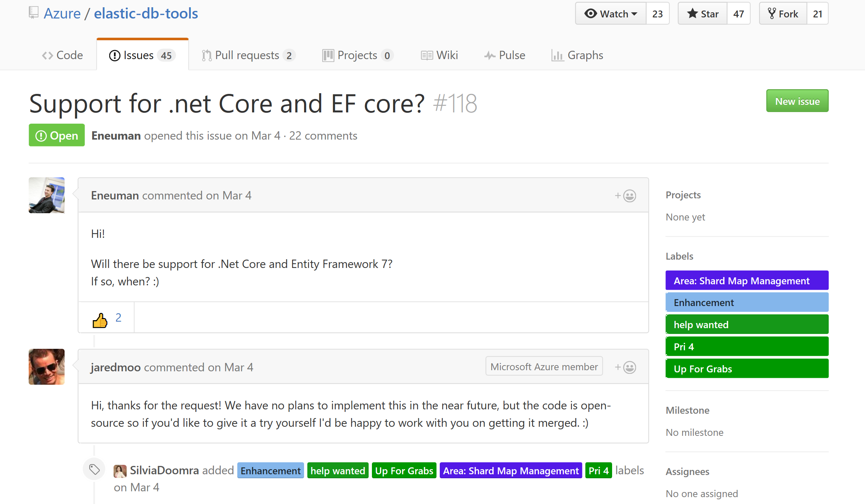Click the Enhancement label in the timeline event
865x504 pixels.
tap(271, 471)
